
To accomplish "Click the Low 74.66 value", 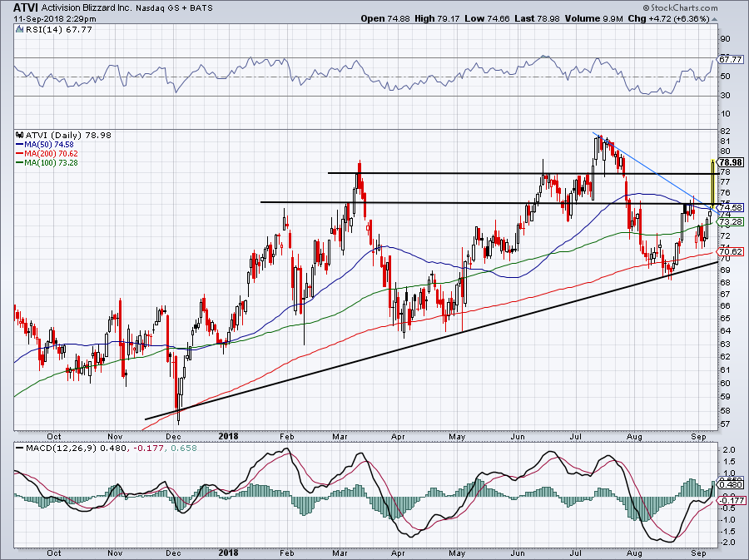I will tap(486, 18).
